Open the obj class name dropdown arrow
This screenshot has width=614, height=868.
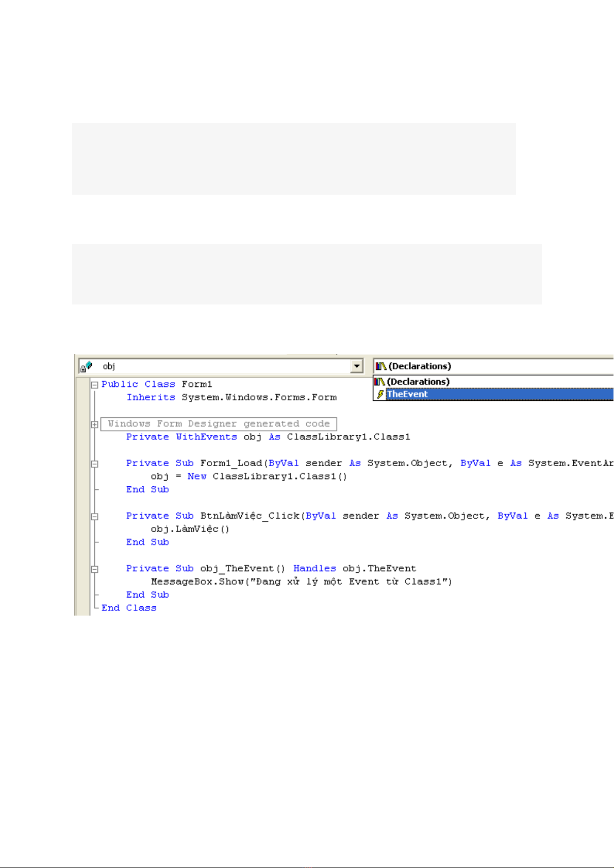(356, 366)
